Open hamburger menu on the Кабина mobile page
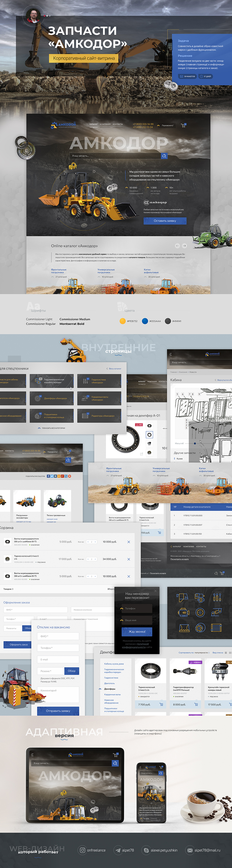Screen dimensions: 232x868 pos(170,354)
